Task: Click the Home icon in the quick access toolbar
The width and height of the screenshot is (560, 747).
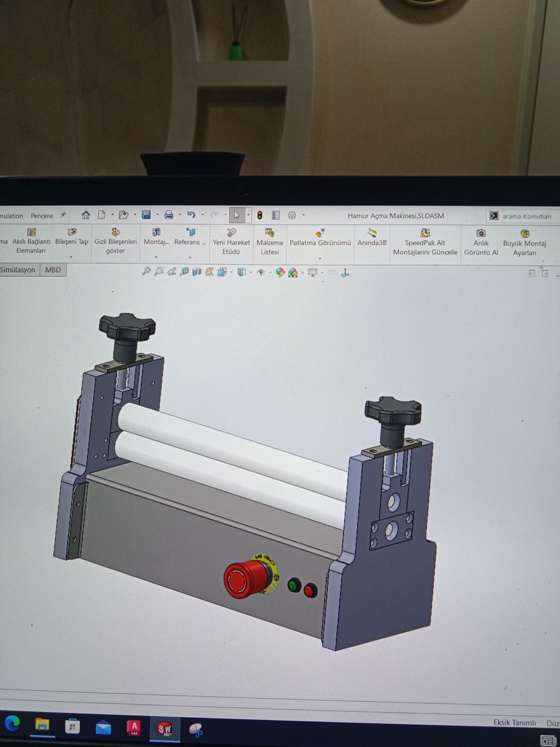Action: (x=86, y=215)
